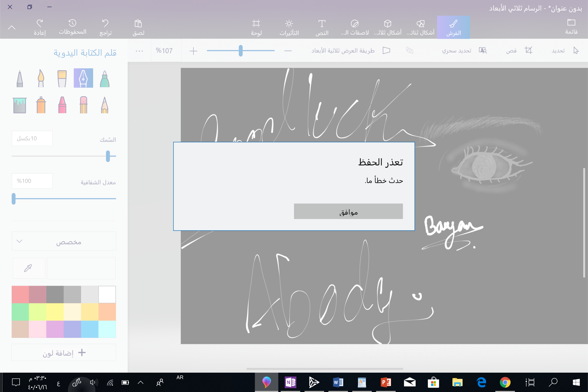Pick a color with the eyedropper
The width and height of the screenshot is (588, 392).
click(x=29, y=268)
